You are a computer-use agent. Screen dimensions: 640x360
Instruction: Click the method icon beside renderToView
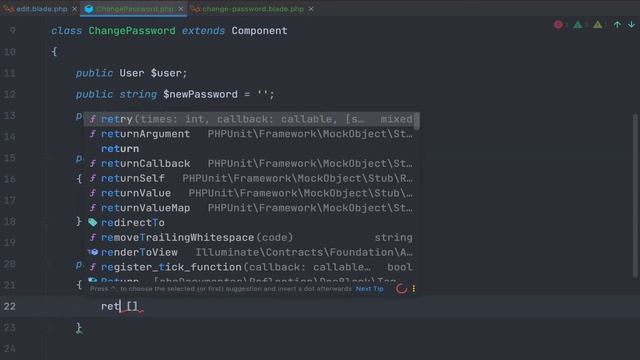pyautogui.click(x=93, y=252)
